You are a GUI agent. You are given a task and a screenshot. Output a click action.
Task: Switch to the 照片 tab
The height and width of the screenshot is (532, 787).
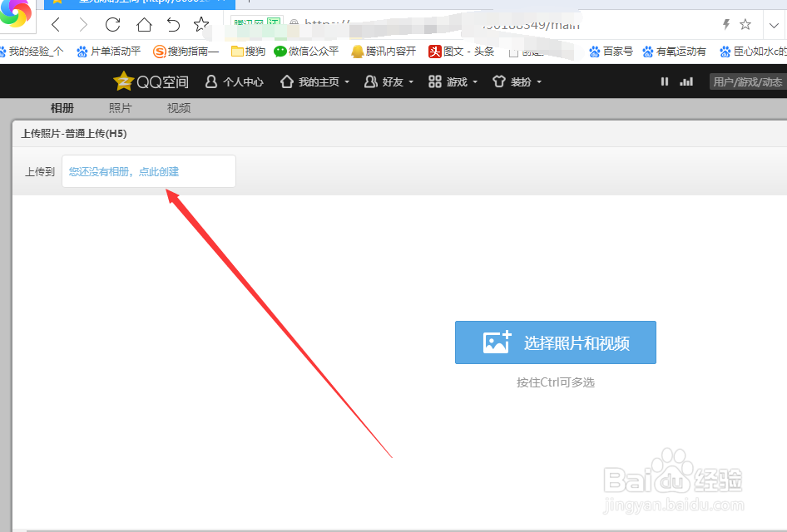pos(119,106)
